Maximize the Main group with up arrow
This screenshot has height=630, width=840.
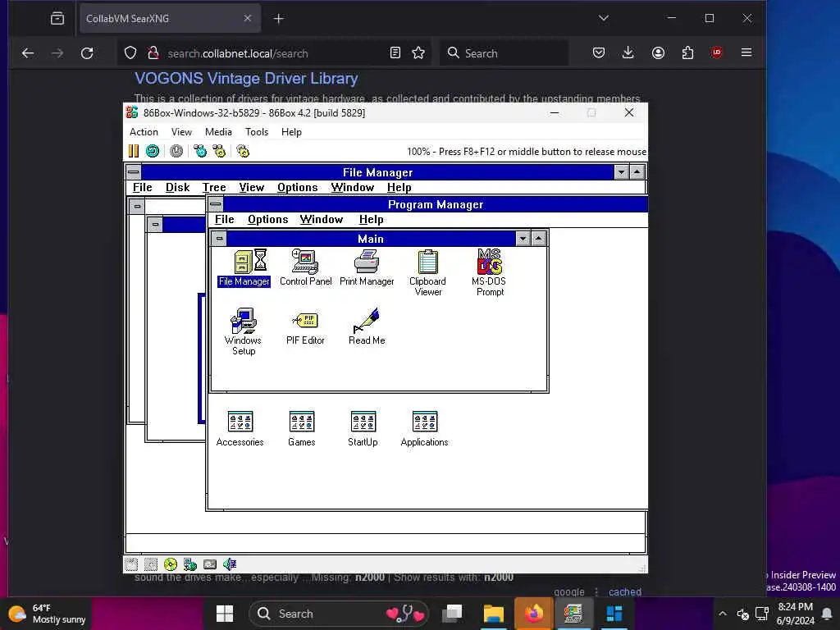point(538,239)
